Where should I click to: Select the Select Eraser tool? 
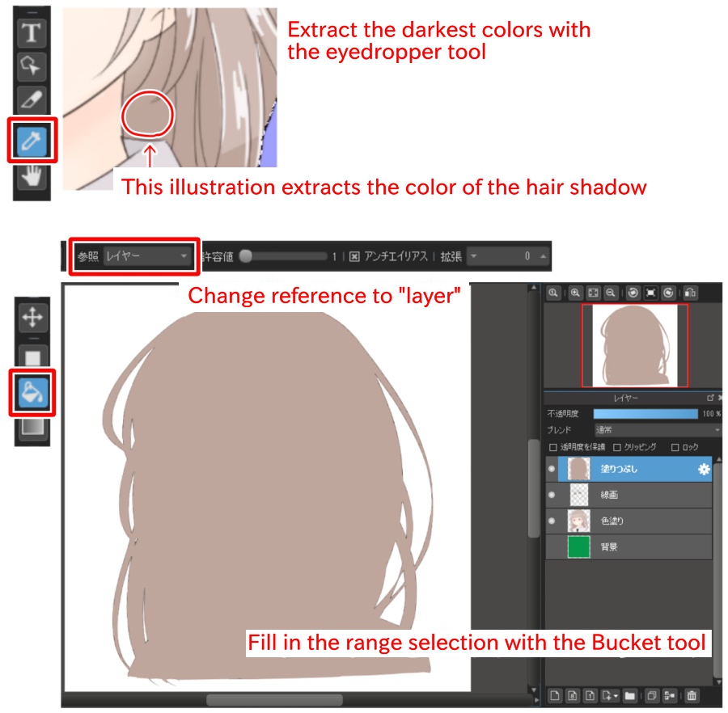[32, 99]
